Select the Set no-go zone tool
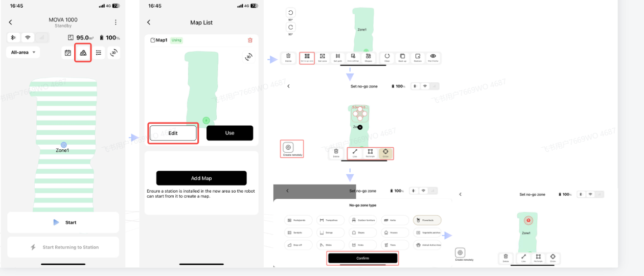644x276 pixels. coord(307,57)
